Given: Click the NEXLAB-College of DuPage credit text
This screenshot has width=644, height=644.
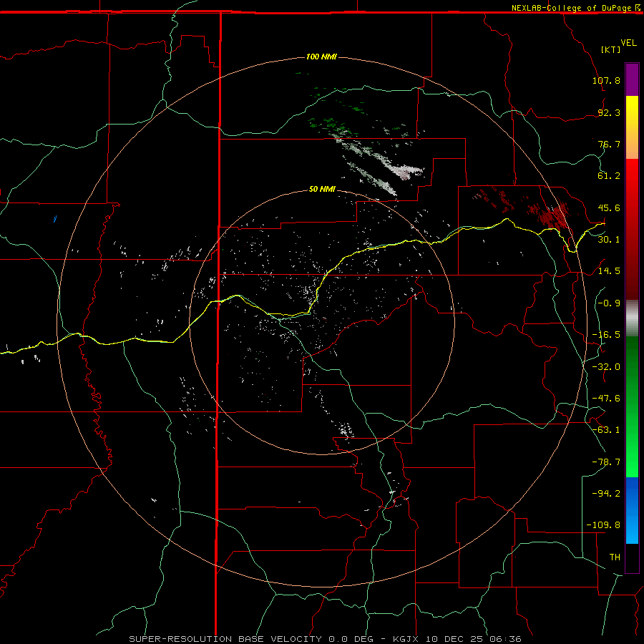Looking at the screenshot, I should click(x=571, y=8).
